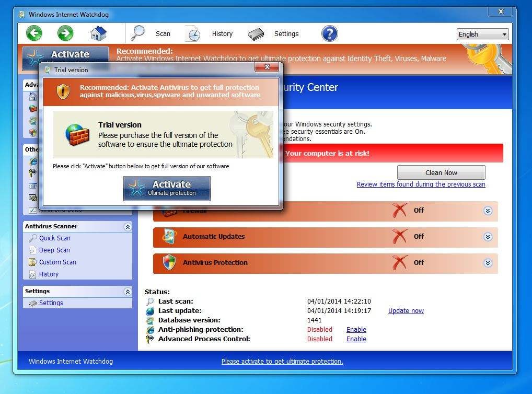This screenshot has height=394, width=532.
Task: Go to the home house icon
Action: coord(98,33)
